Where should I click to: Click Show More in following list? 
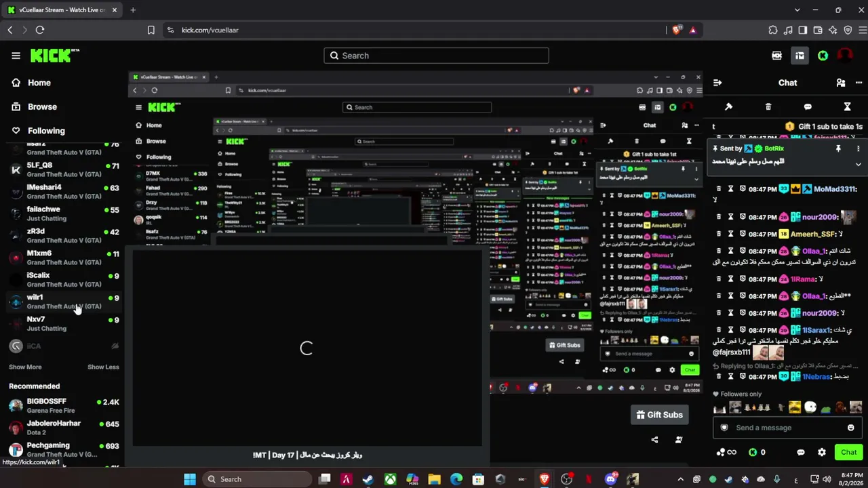pyautogui.click(x=25, y=367)
